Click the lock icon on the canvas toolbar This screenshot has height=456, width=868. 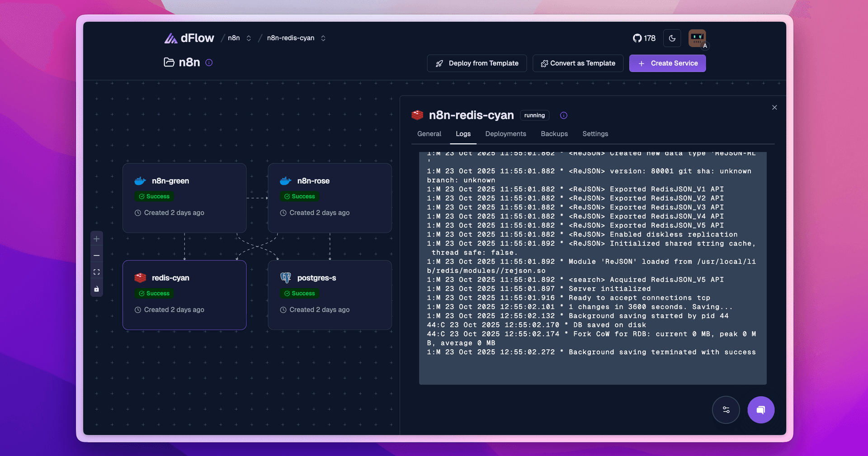click(96, 289)
